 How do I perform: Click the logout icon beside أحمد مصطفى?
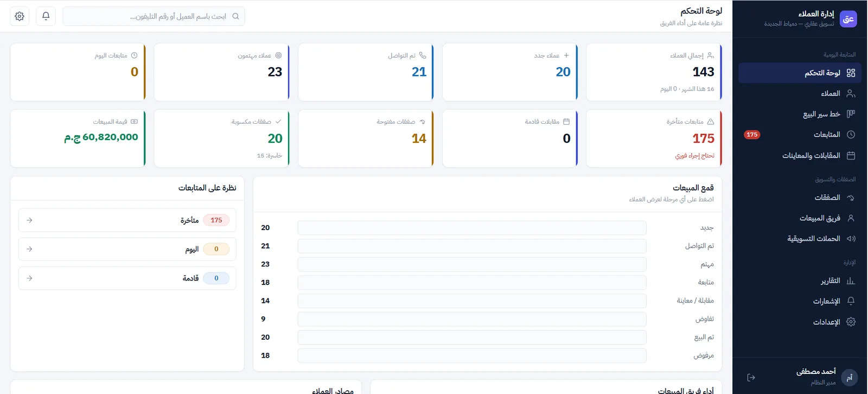[751, 377]
